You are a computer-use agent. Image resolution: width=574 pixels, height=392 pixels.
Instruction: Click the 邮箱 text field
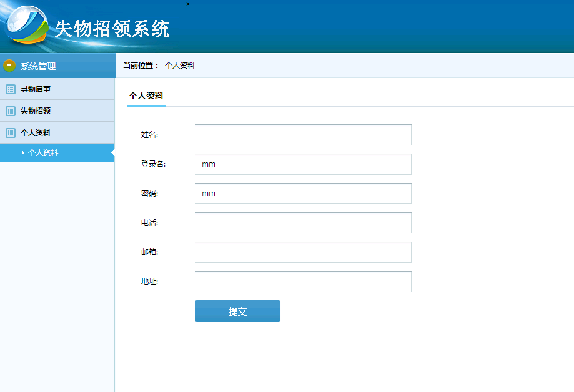click(x=303, y=252)
